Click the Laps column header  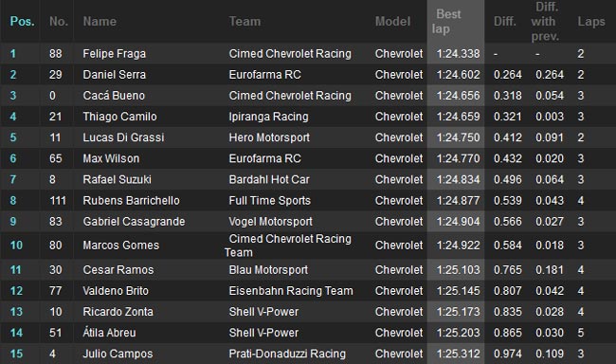[x=590, y=21]
